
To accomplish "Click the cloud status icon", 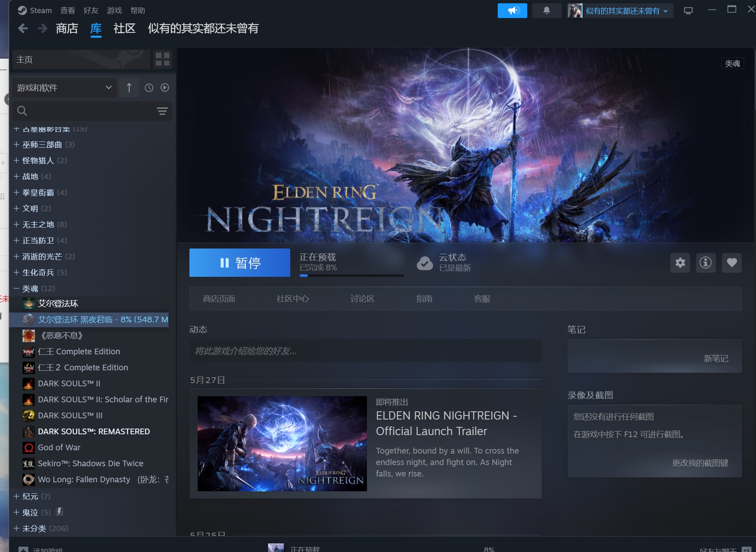I will 425,263.
